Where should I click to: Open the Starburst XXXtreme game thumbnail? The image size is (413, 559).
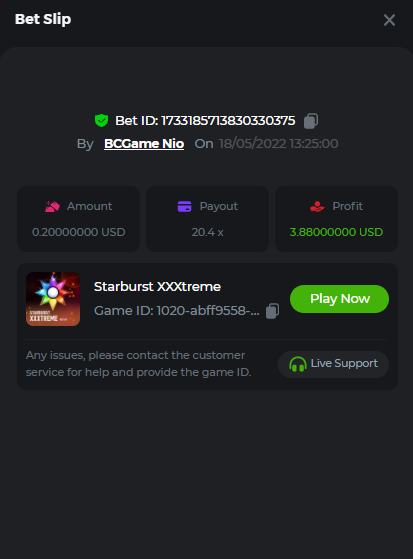coord(53,299)
